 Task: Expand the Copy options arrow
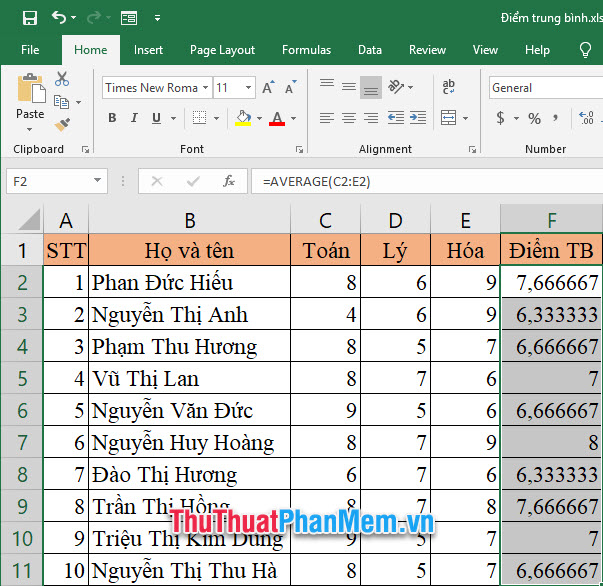(x=78, y=102)
